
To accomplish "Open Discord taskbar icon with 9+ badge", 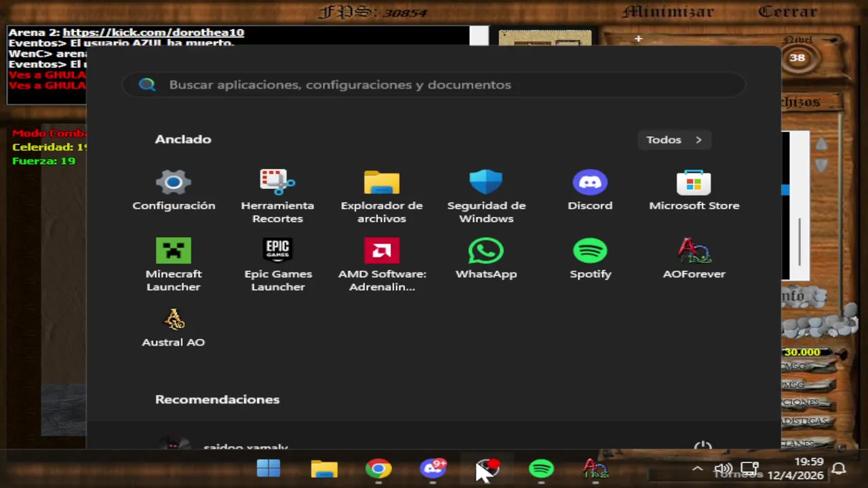I will click(x=433, y=468).
